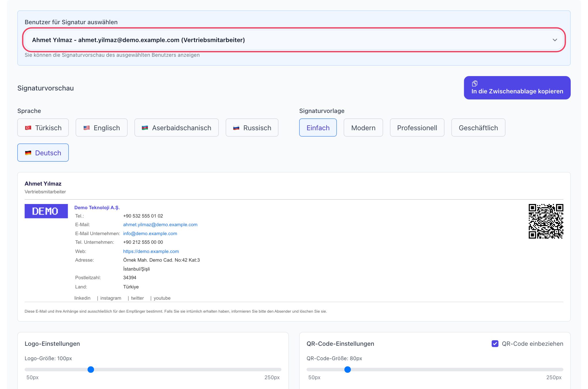Click company phone +90 212 555 00 00

143,242
